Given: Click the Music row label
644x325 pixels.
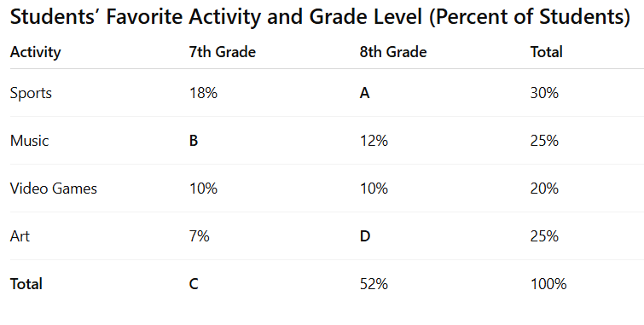Looking at the screenshot, I should coord(29,141).
